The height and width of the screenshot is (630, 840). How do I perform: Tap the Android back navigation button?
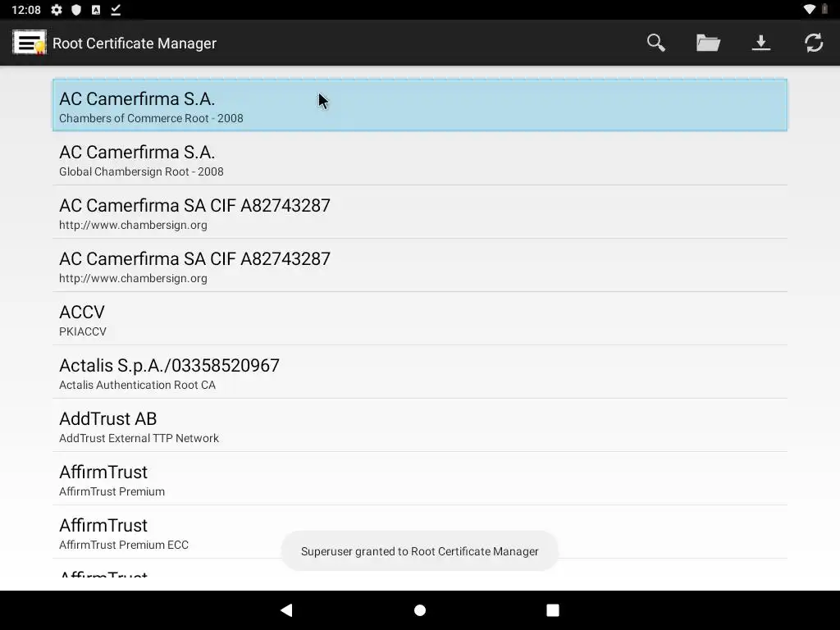pyautogui.click(x=286, y=610)
